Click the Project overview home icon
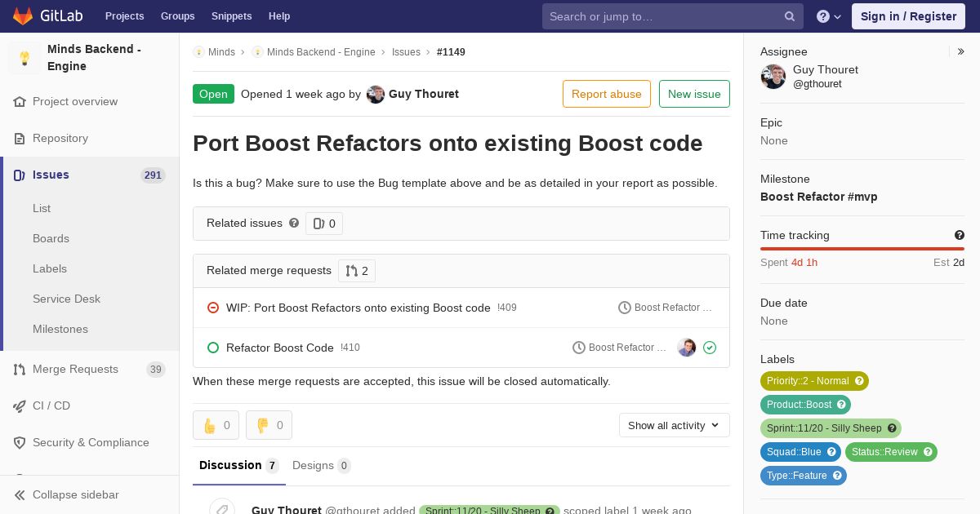Viewport: 980px width, 514px height. pyautogui.click(x=20, y=102)
